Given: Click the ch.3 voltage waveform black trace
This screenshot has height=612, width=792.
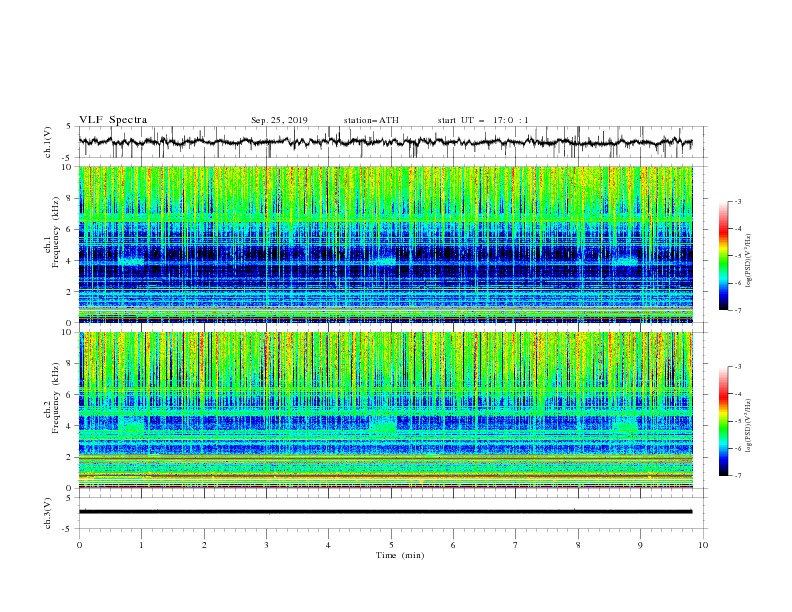Looking at the screenshot, I should (x=385, y=512).
